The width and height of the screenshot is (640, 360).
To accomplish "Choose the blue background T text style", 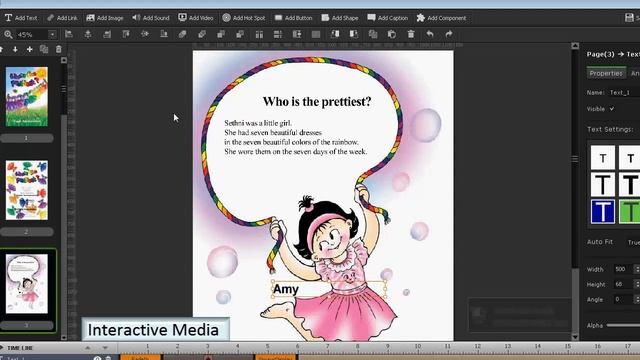I will point(603,211).
